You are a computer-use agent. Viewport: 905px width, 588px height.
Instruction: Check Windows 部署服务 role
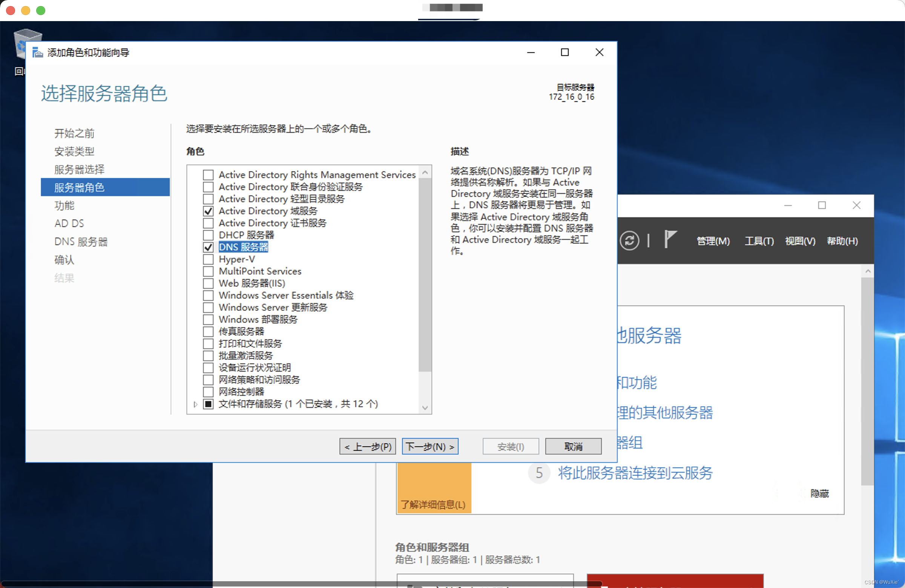[208, 319]
